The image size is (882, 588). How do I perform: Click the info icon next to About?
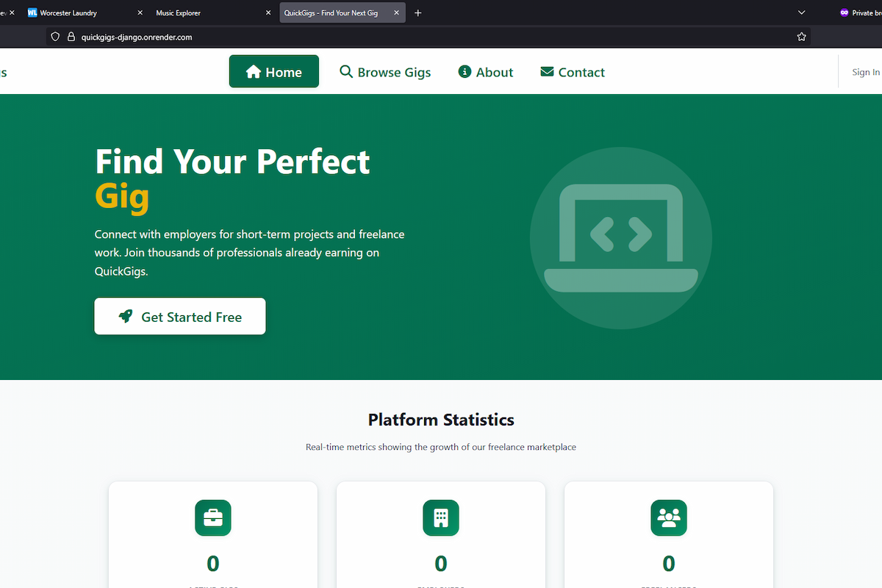point(464,71)
